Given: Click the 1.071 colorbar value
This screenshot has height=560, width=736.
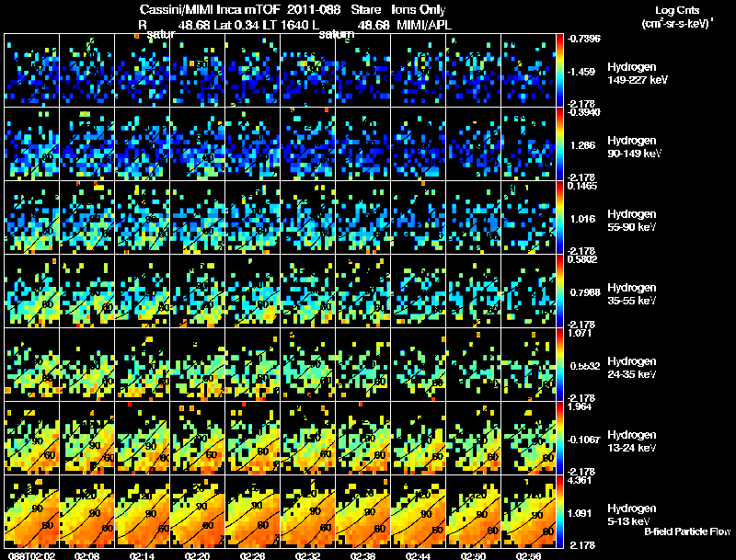Looking at the screenshot, I should point(580,333).
